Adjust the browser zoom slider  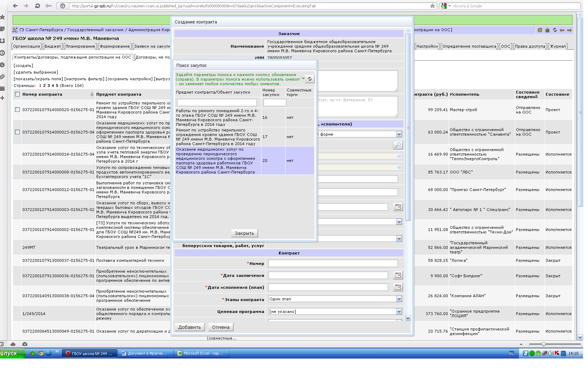point(544,344)
